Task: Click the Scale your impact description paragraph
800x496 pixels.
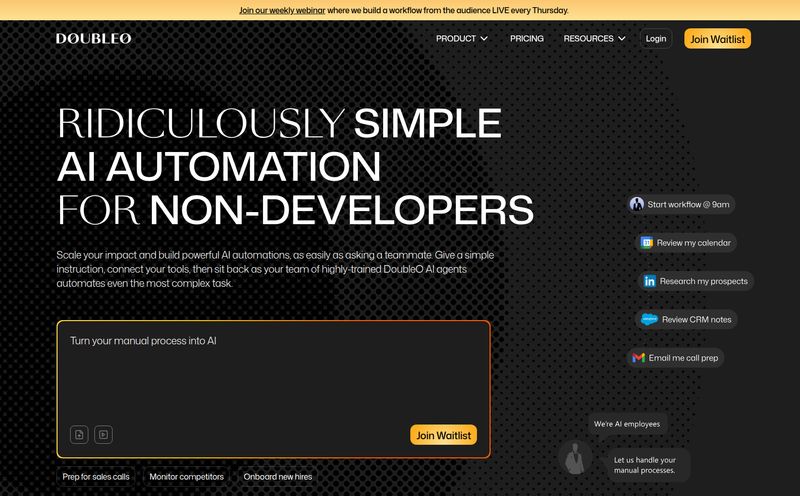Action: tap(276, 269)
